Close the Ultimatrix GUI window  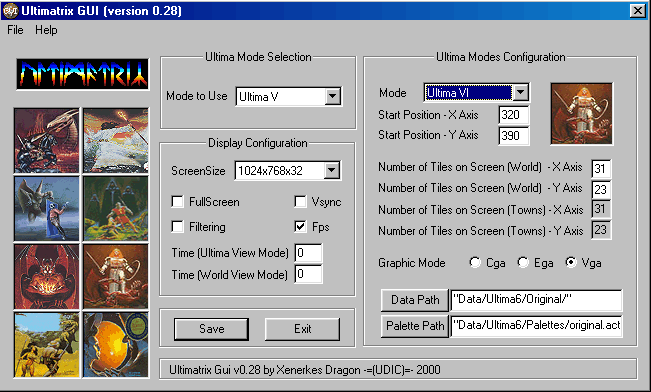[638, 10]
